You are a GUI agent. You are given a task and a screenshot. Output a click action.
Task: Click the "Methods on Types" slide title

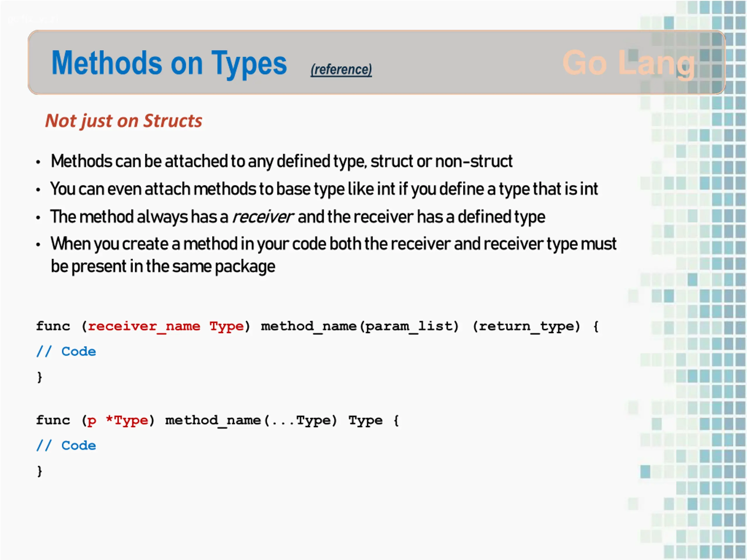[x=169, y=63]
